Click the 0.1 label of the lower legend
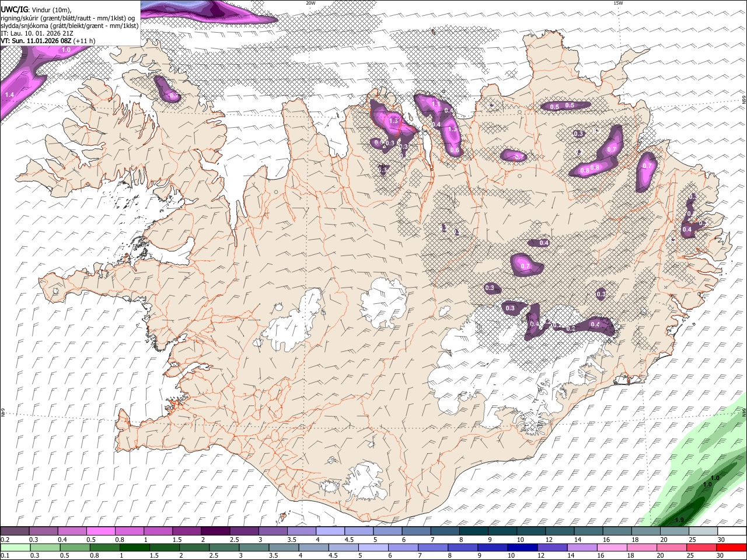 pyautogui.click(x=5, y=555)
